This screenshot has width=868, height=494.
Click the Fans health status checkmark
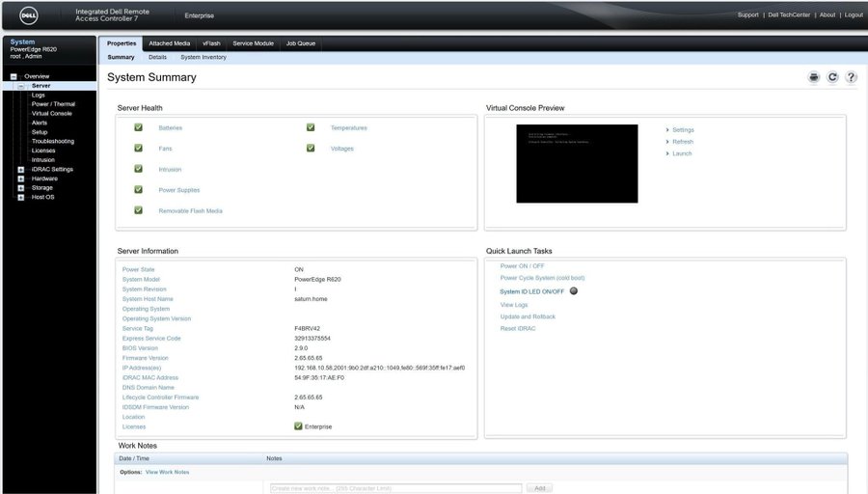138,148
